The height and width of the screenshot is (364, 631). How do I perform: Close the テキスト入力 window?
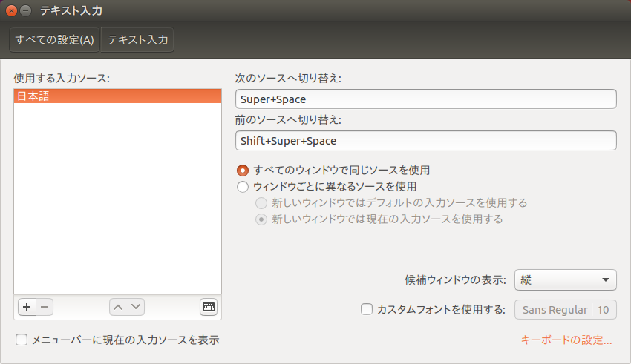pos(11,10)
